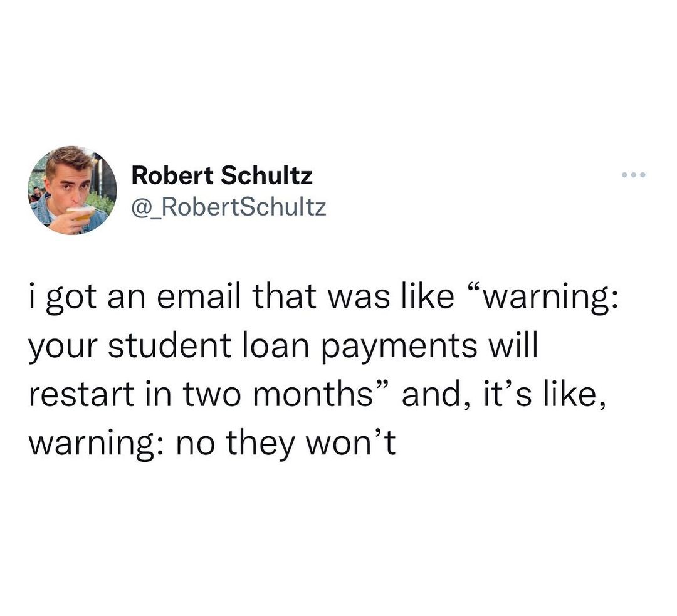Click the "restart in two months" phrase
The image size is (677, 616).
click(201, 395)
